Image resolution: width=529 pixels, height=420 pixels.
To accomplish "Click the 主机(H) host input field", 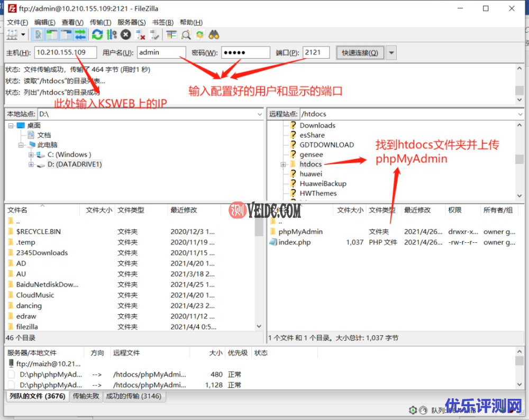I will pyautogui.click(x=66, y=52).
